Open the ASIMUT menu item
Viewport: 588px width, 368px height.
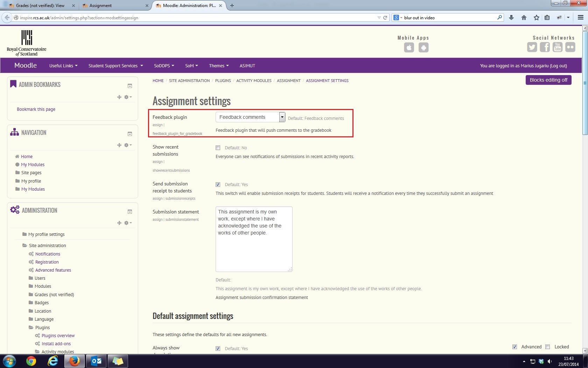click(x=247, y=66)
